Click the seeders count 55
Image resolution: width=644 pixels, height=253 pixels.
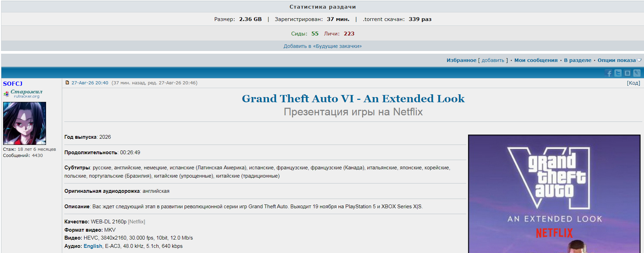click(x=315, y=34)
